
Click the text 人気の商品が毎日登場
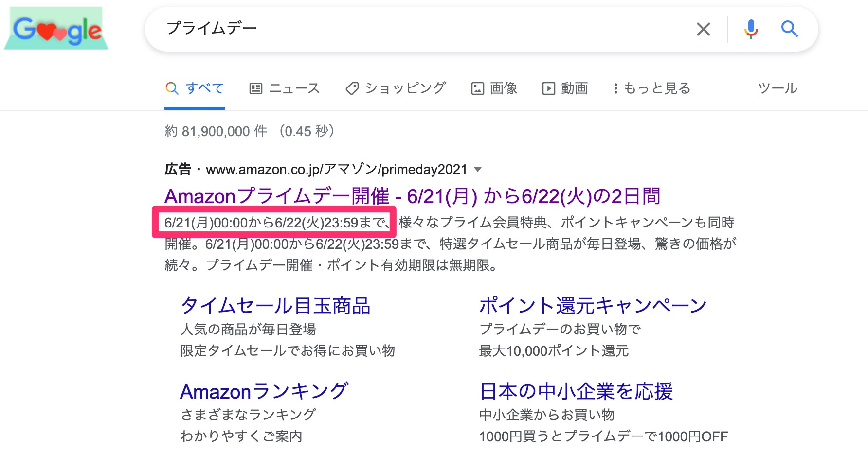248,330
